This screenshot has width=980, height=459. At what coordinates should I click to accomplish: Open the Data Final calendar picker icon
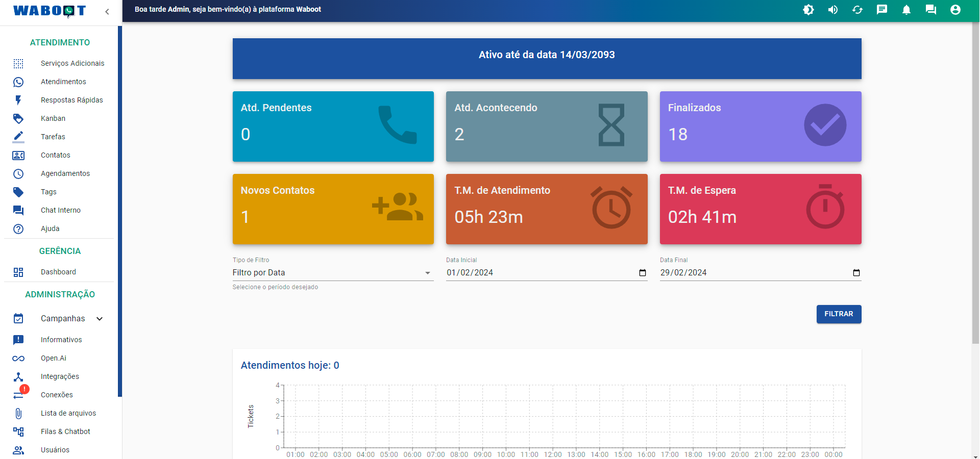pos(856,273)
